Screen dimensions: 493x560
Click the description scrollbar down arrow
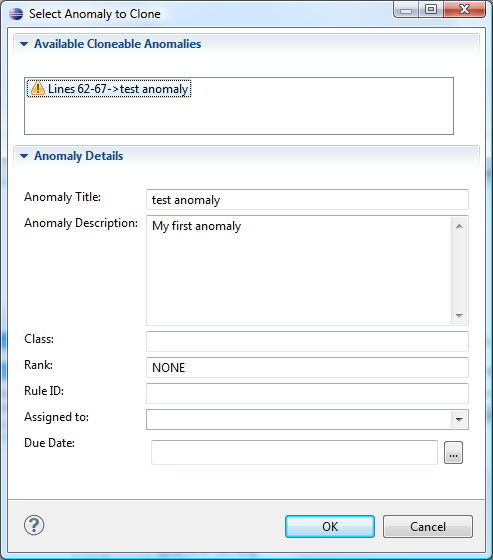click(459, 315)
